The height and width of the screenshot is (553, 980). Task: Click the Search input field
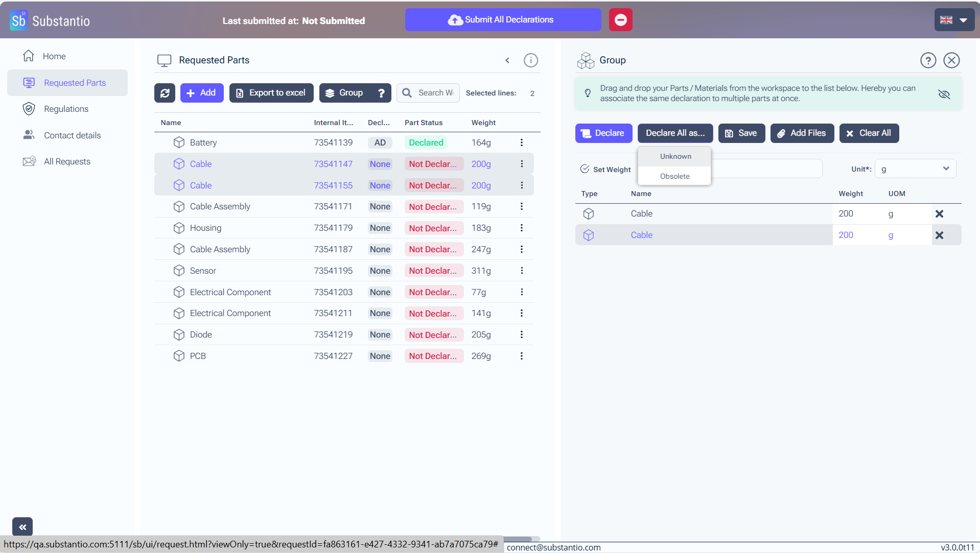click(x=435, y=93)
